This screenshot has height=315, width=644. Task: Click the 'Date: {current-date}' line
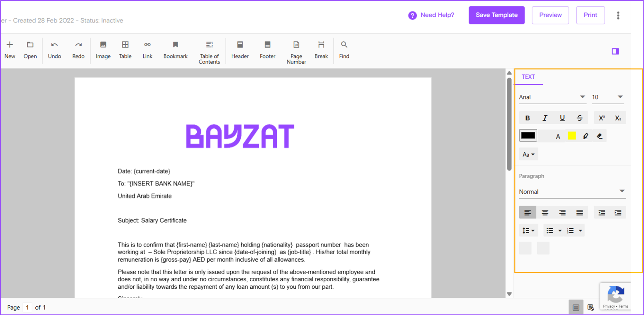(144, 171)
